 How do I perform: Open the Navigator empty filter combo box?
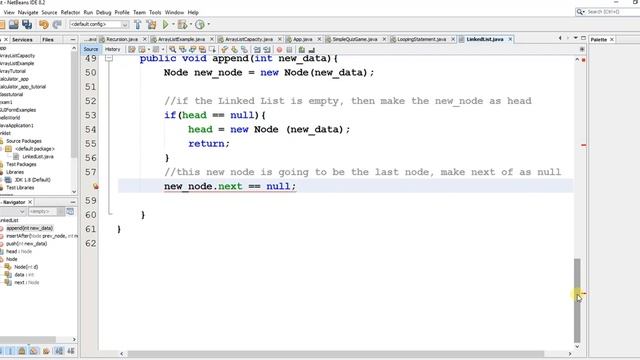tap(46, 211)
